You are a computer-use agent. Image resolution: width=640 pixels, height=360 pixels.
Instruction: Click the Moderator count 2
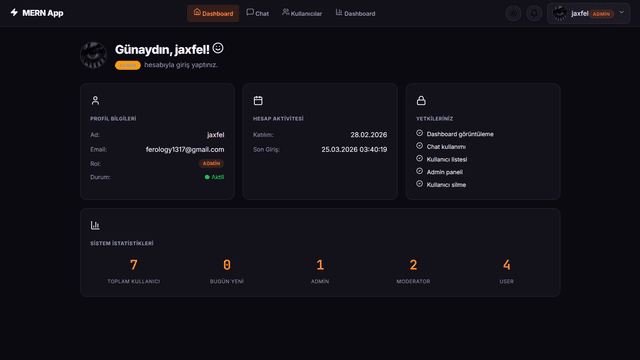click(x=413, y=265)
